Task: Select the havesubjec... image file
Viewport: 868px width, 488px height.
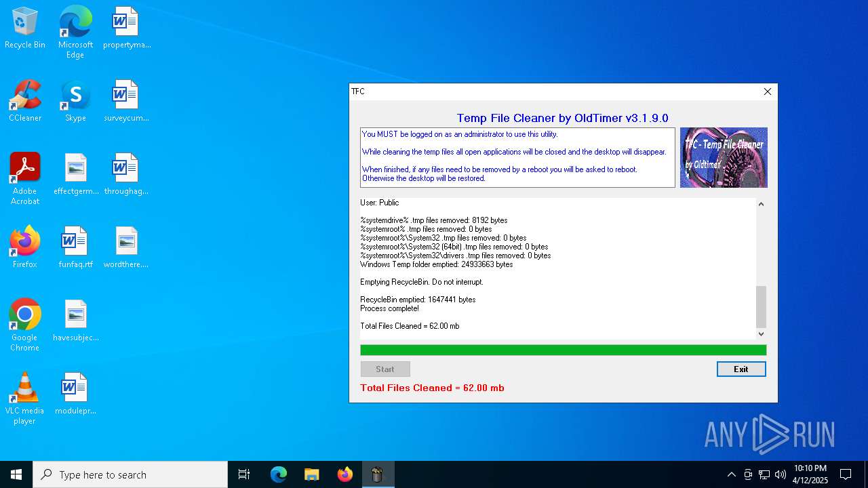Action: (x=75, y=321)
